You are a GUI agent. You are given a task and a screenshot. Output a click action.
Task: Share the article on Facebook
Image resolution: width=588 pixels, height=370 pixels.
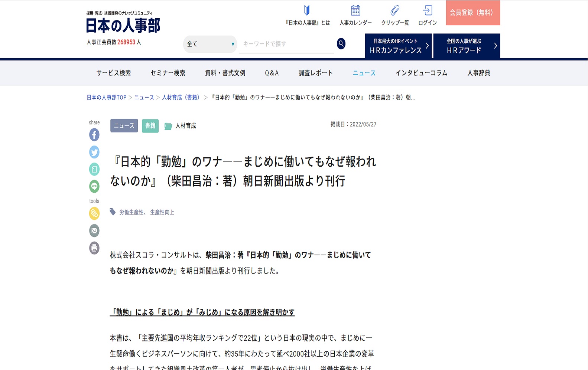coord(94,135)
